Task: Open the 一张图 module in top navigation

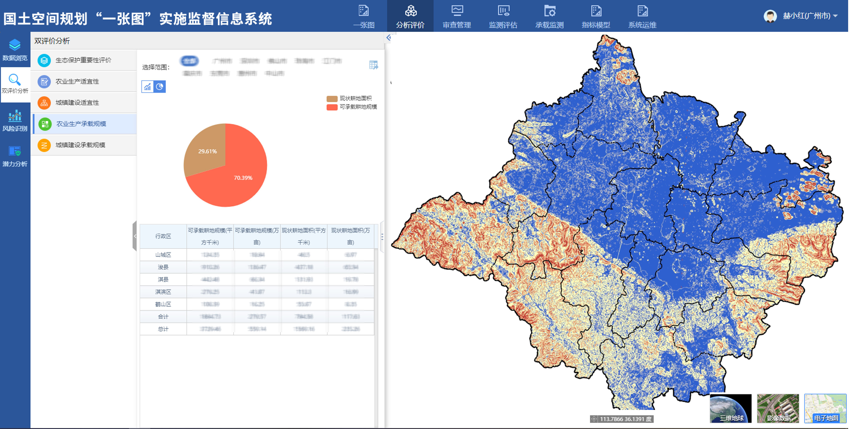Action: click(363, 17)
